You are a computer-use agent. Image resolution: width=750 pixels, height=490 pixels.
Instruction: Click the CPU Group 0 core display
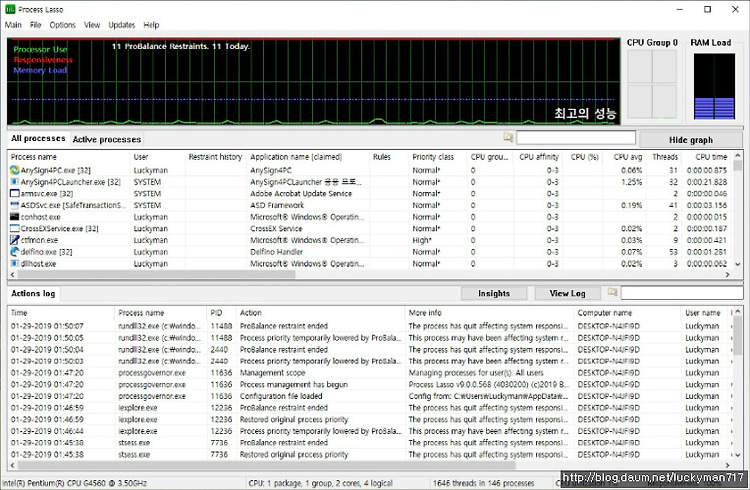point(652,84)
